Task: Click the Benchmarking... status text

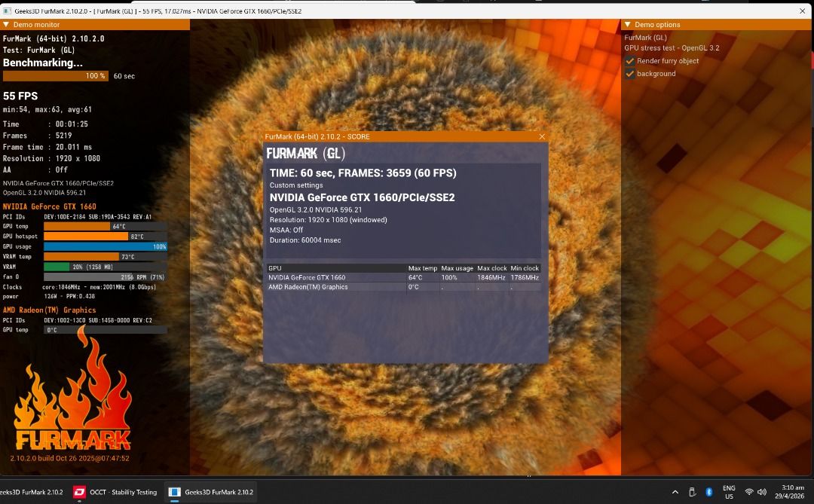Action: point(42,63)
